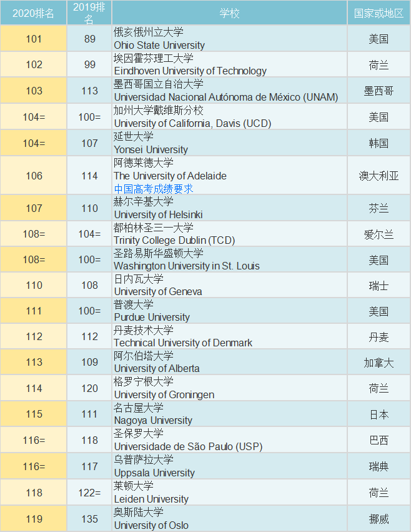
Task: Click country cell 瑞士
Action: click(379, 286)
